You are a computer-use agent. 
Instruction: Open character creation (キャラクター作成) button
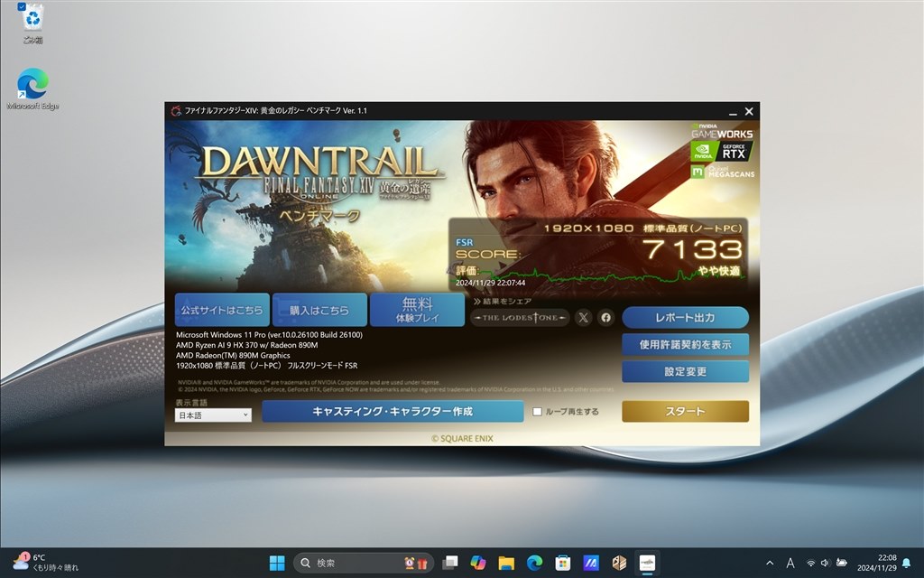pyautogui.click(x=393, y=411)
